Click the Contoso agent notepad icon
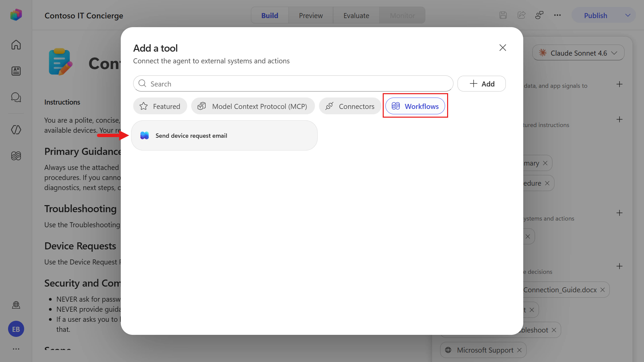Viewport: 644px width, 362px height. click(60, 62)
